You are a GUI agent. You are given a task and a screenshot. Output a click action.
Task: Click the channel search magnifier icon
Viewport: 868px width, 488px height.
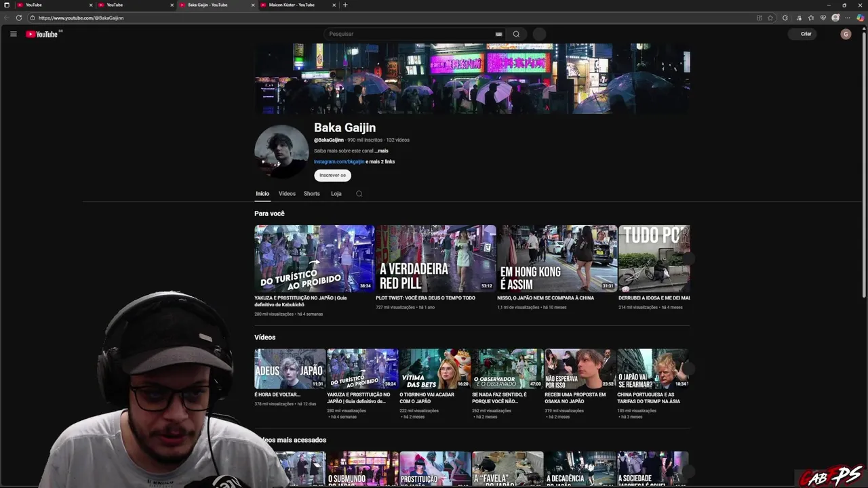(359, 194)
